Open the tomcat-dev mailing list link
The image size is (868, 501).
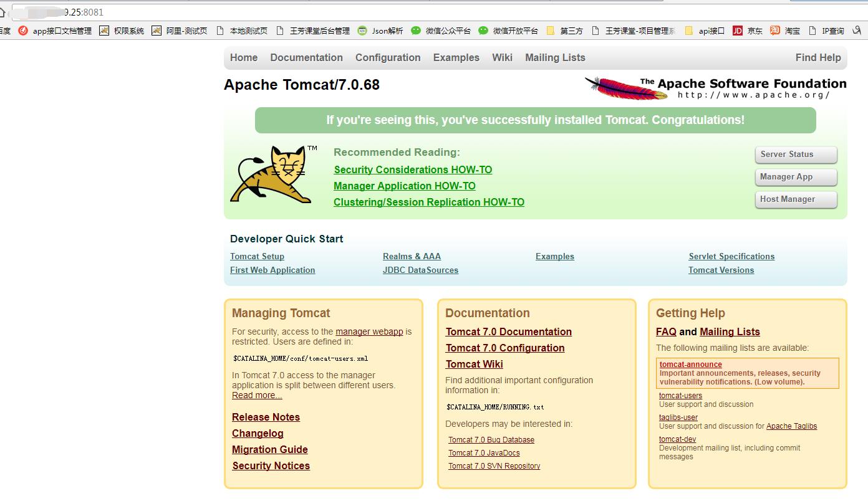[x=677, y=439]
